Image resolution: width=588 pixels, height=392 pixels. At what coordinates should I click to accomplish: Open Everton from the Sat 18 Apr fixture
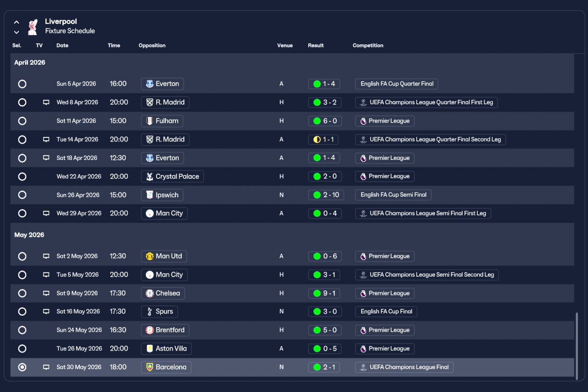click(163, 158)
